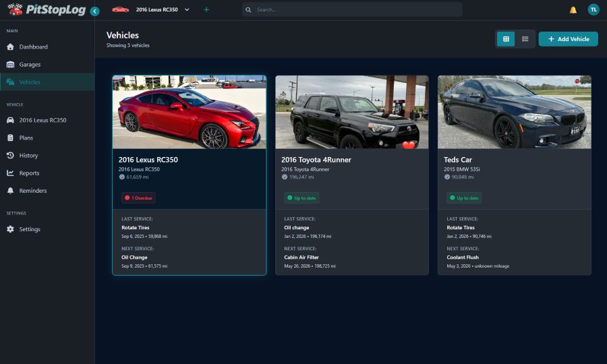Open the black Toyota 4Runner photo
This screenshot has width=607, height=364.
[352, 112]
